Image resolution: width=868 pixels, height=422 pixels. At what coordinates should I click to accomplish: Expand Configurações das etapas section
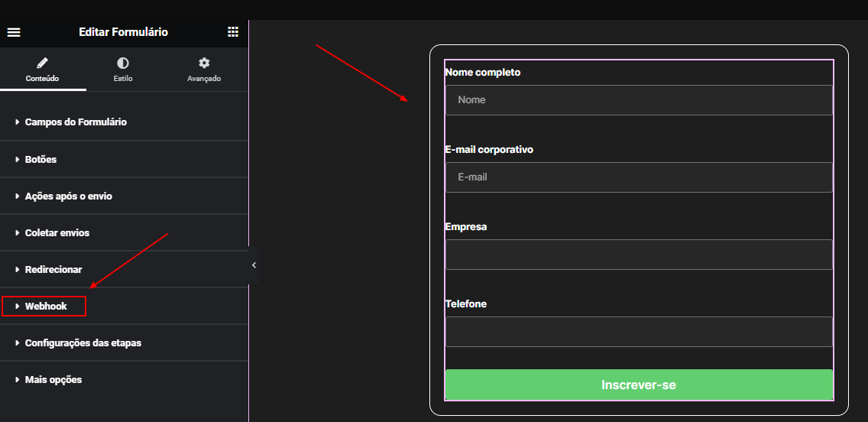point(124,342)
